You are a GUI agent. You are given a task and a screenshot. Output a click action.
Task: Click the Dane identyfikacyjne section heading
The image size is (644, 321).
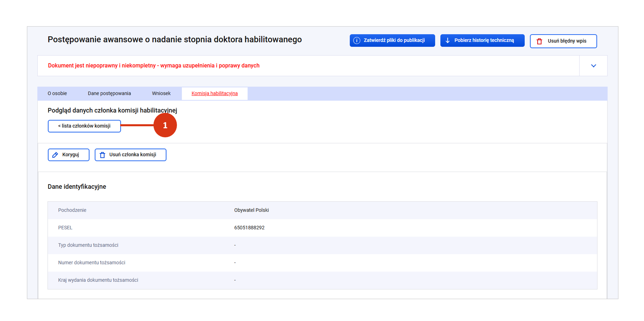click(x=77, y=187)
